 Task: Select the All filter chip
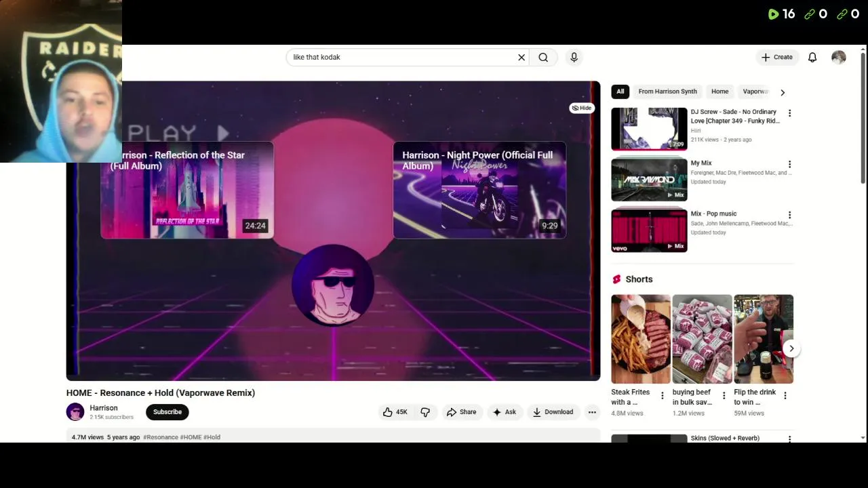point(620,91)
